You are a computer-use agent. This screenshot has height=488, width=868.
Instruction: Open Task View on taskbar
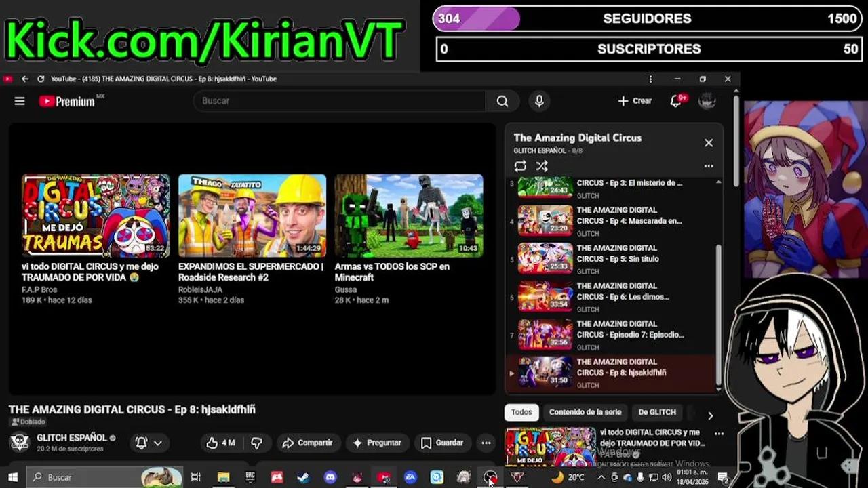pos(196,477)
